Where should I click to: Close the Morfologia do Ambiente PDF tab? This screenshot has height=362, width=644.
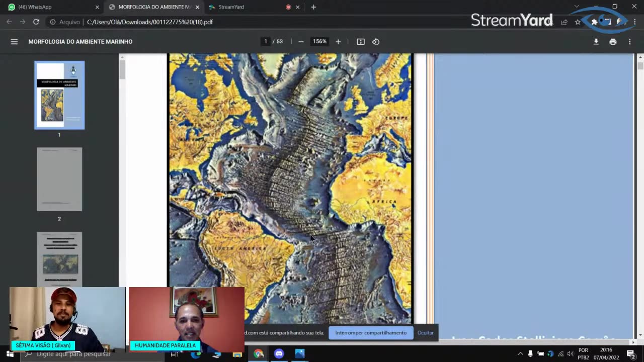197,7
